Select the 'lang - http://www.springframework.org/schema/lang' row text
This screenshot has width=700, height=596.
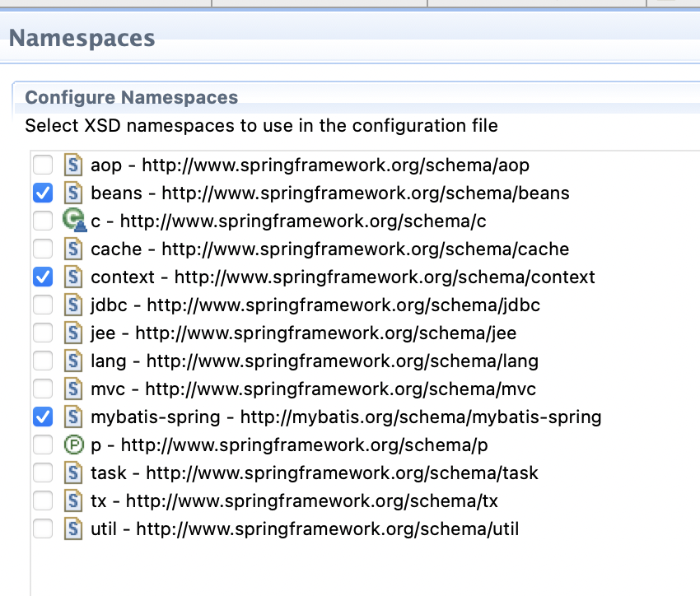pos(315,361)
